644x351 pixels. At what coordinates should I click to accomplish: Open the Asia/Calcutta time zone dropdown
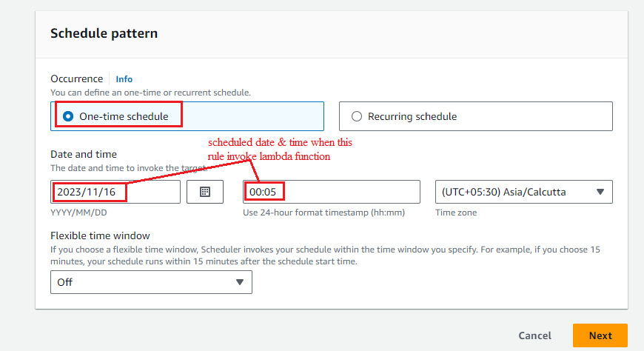pos(523,192)
